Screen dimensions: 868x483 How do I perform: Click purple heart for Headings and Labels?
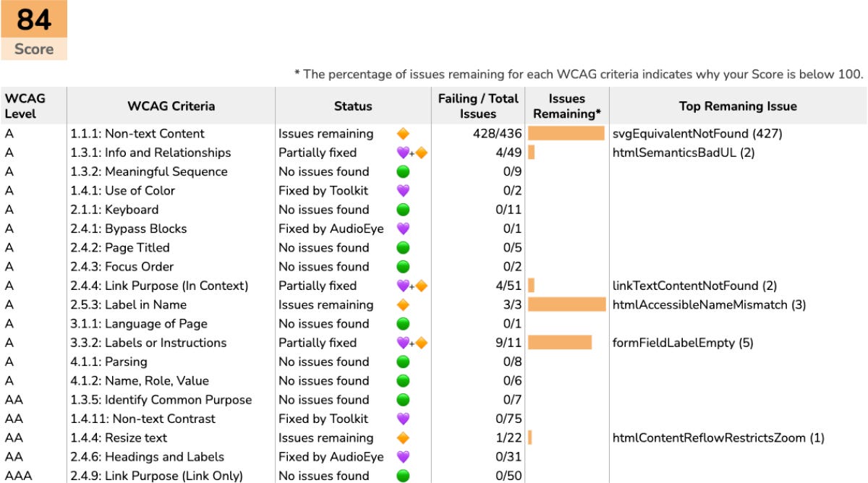point(404,457)
